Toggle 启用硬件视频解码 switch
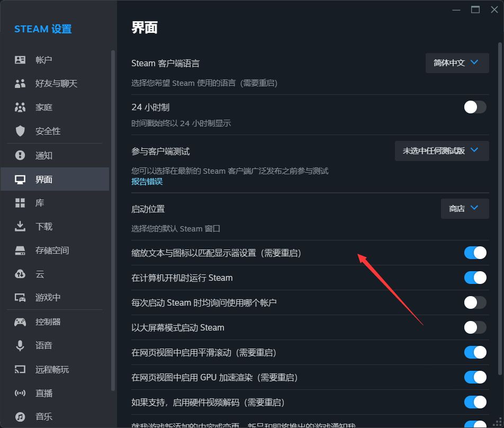The image size is (504, 428). click(x=475, y=402)
